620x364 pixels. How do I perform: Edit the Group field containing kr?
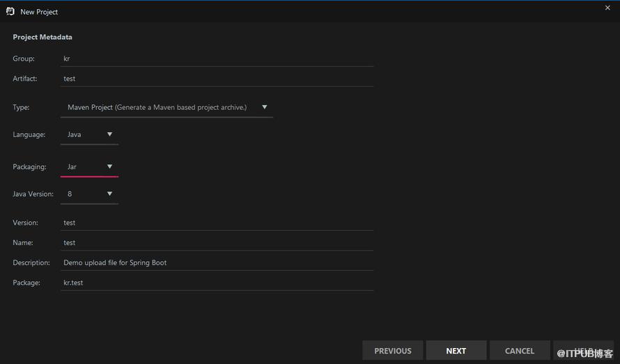217,58
